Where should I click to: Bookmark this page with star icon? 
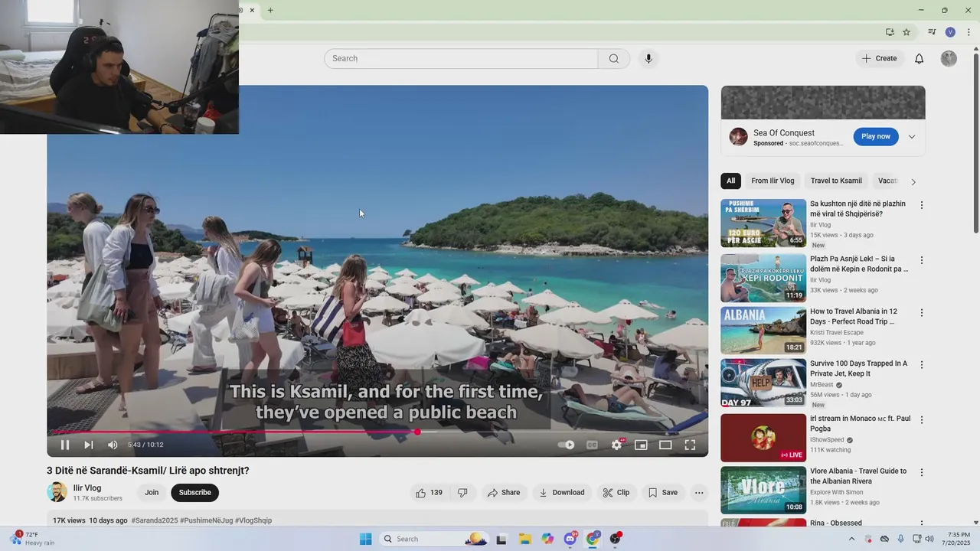tap(906, 32)
